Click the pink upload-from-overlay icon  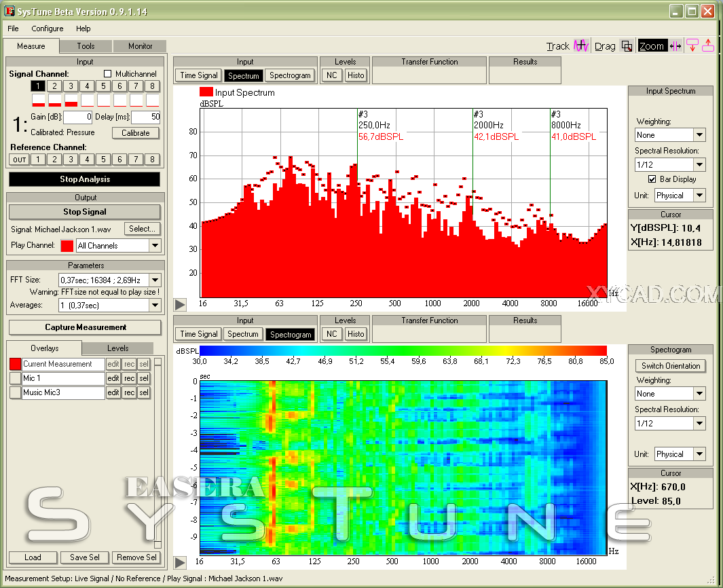(708, 45)
